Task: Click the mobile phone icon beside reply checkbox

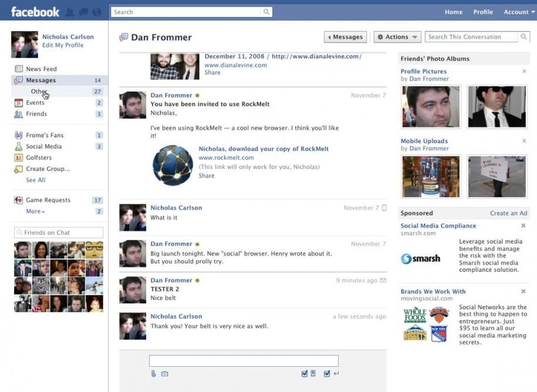Action: 313,373
